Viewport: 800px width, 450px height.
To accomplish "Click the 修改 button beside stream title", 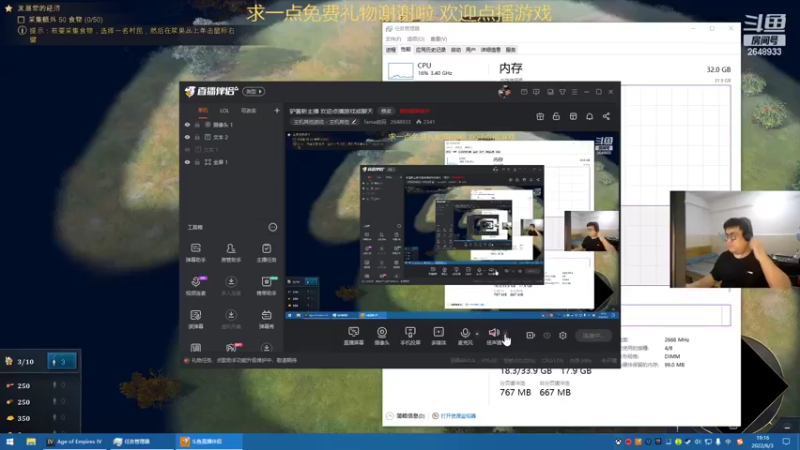I will (x=386, y=111).
